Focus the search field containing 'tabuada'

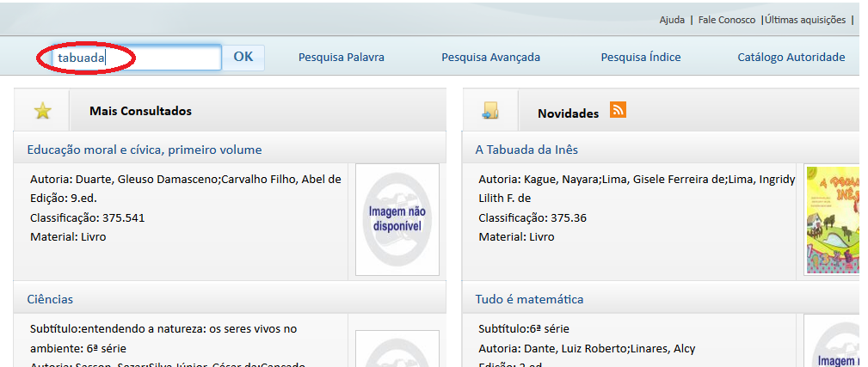pos(136,58)
